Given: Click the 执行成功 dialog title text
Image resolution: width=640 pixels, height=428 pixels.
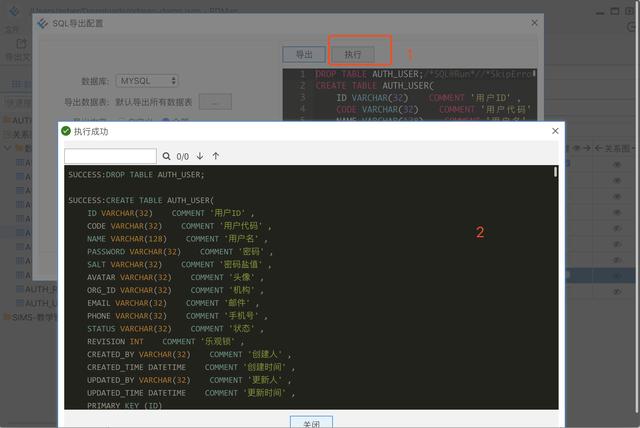Looking at the screenshot, I should [91, 131].
